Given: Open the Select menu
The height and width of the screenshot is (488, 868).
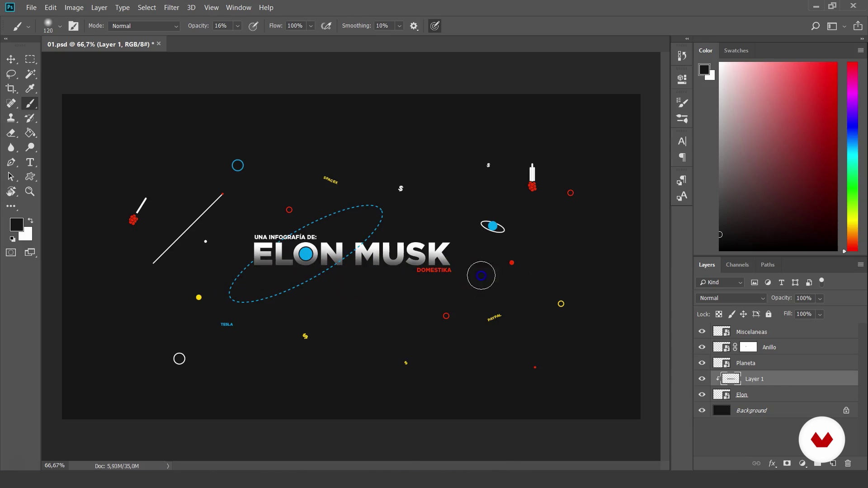Looking at the screenshot, I should (x=146, y=8).
